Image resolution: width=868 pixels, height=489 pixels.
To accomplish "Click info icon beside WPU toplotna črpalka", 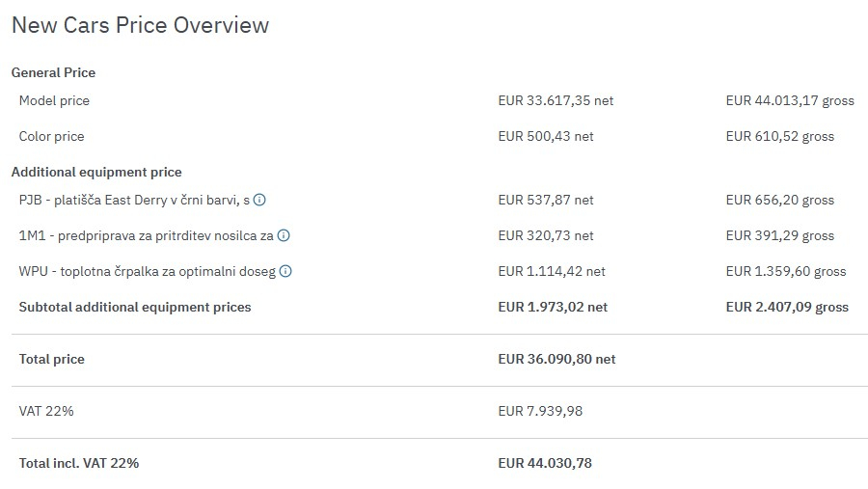I will pyautogui.click(x=285, y=271).
